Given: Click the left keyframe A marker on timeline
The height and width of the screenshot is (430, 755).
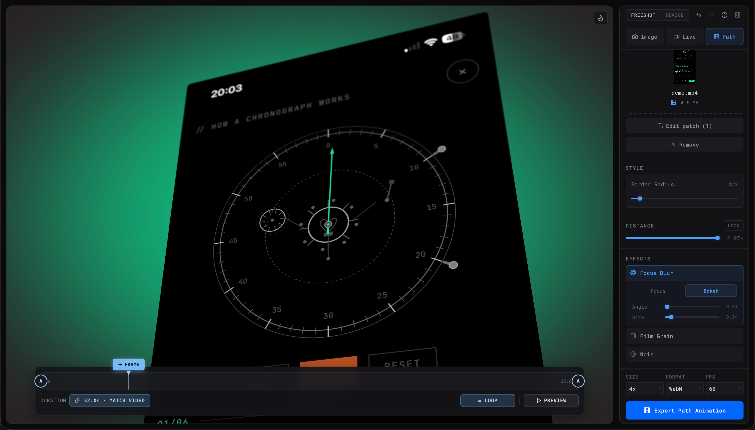Looking at the screenshot, I should [41, 380].
